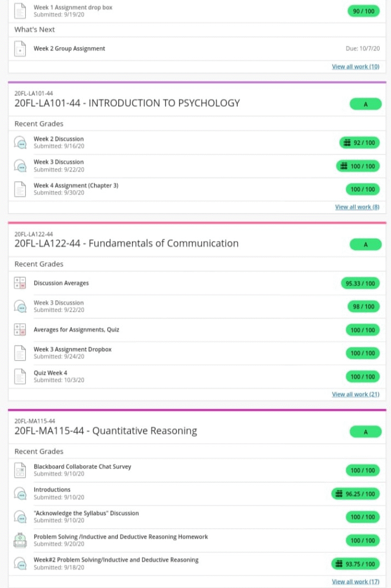Image resolution: width=391 pixels, height=588 pixels.
Task: Open the Week 2 Group Assignment document icon
Action: point(20,48)
